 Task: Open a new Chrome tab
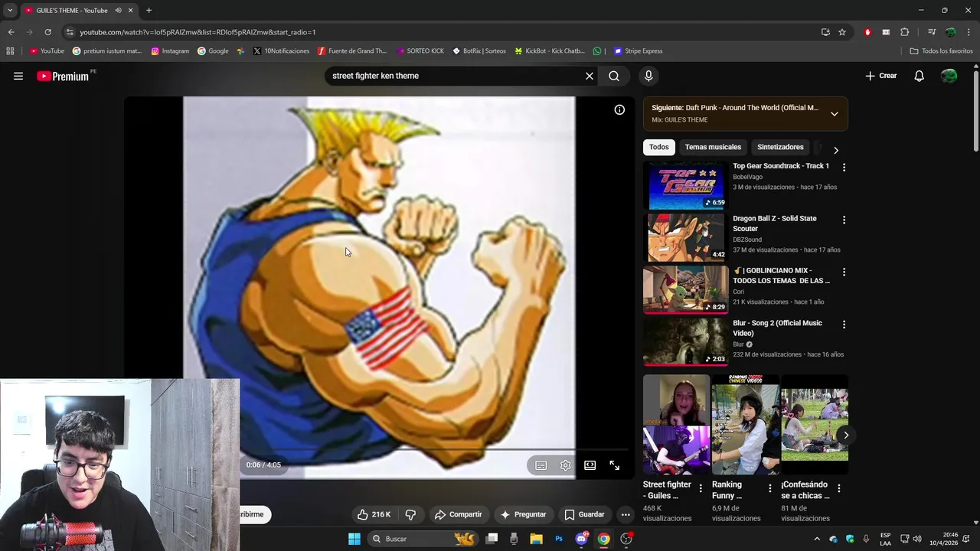click(x=149, y=11)
